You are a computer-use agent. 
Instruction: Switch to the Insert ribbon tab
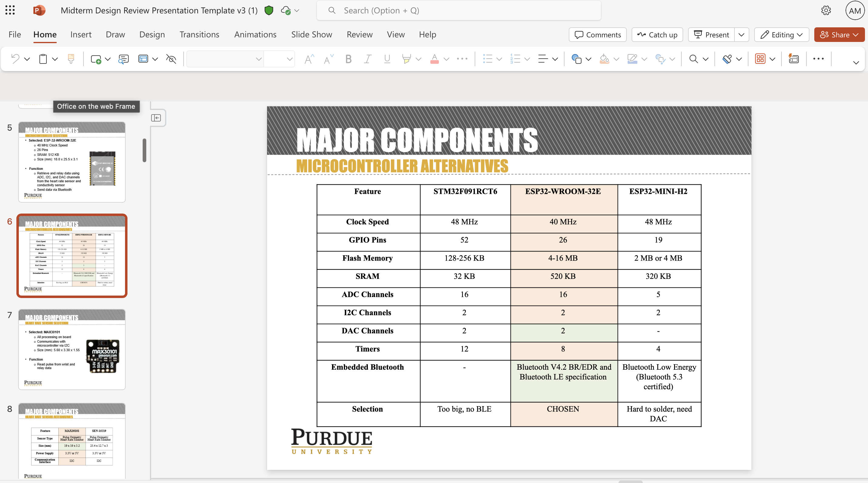[81, 34]
